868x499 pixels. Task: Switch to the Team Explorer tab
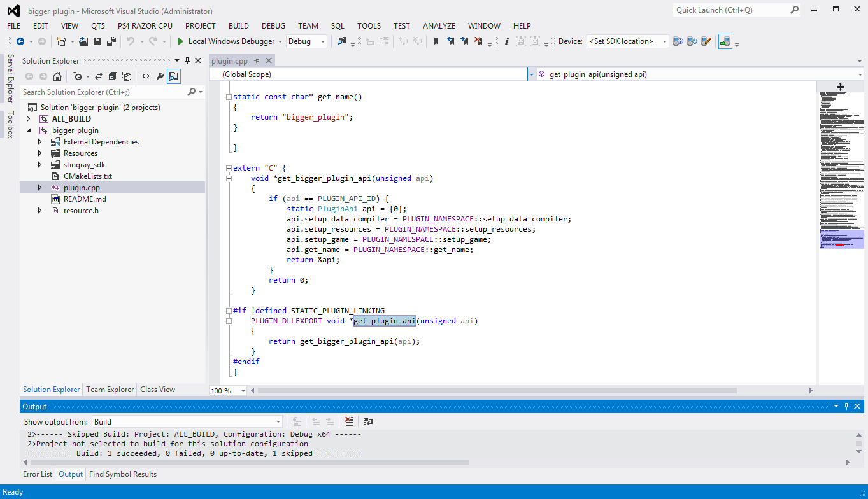point(110,390)
